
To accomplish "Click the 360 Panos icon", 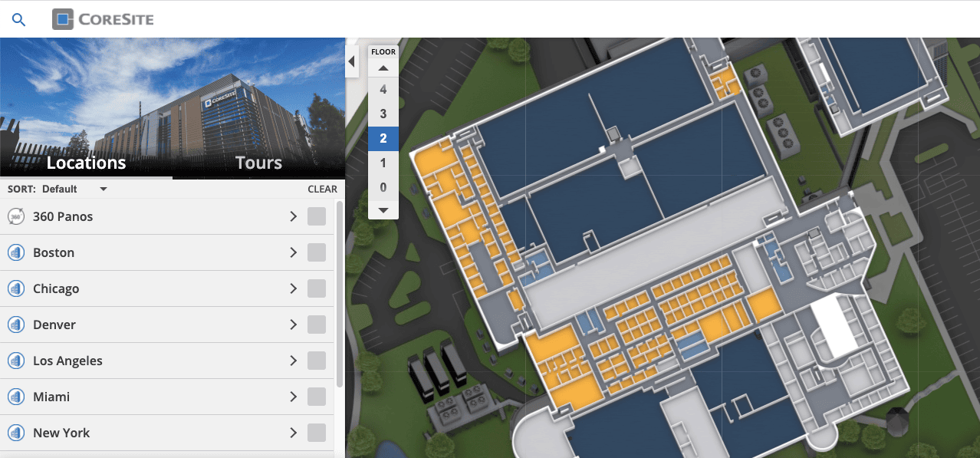I will (15, 217).
